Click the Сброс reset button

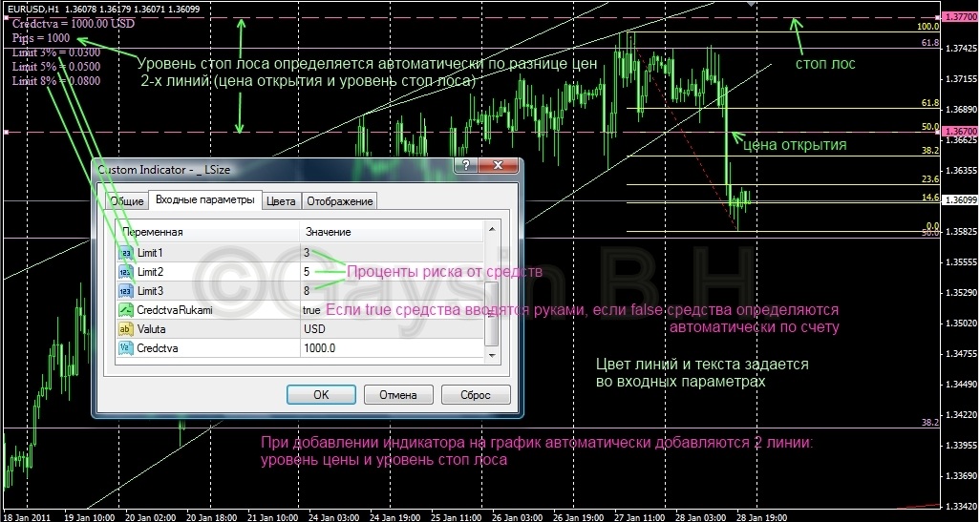click(x=476, y=394)
